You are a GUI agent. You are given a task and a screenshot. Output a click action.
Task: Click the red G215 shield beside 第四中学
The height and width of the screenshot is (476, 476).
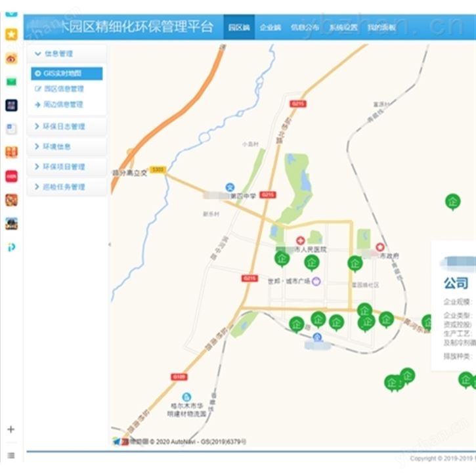(268, 194)
